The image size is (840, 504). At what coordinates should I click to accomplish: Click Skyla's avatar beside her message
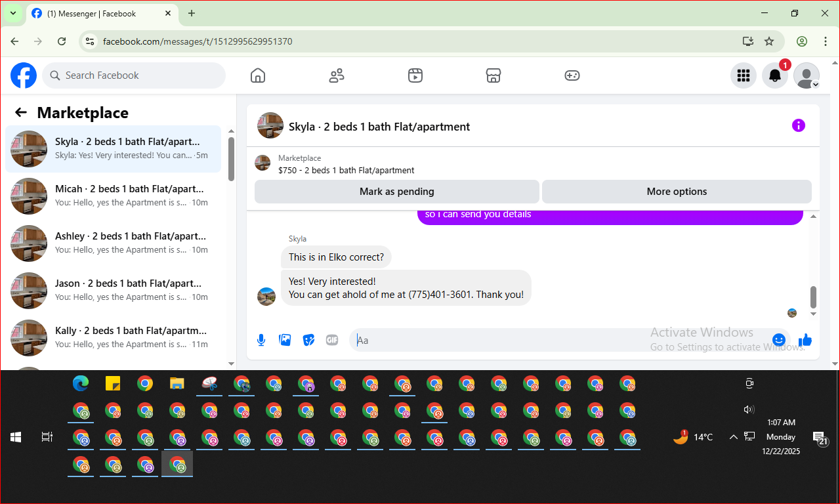[x=266, y=296]
